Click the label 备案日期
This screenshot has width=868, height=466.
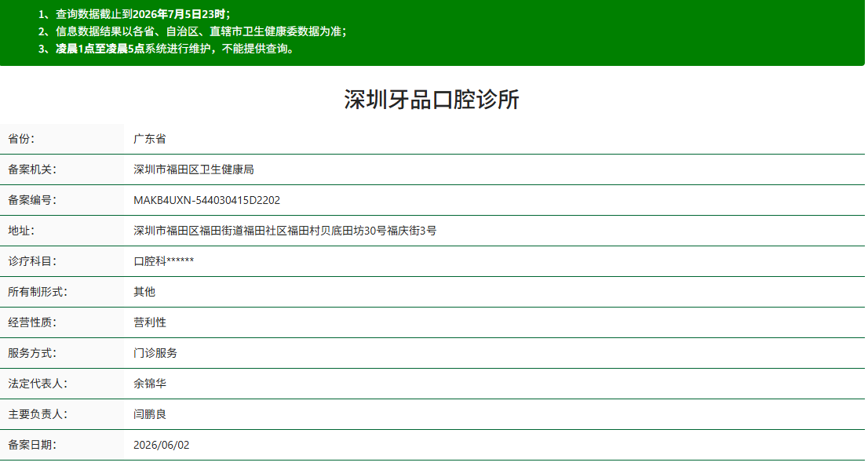[32, 445]
